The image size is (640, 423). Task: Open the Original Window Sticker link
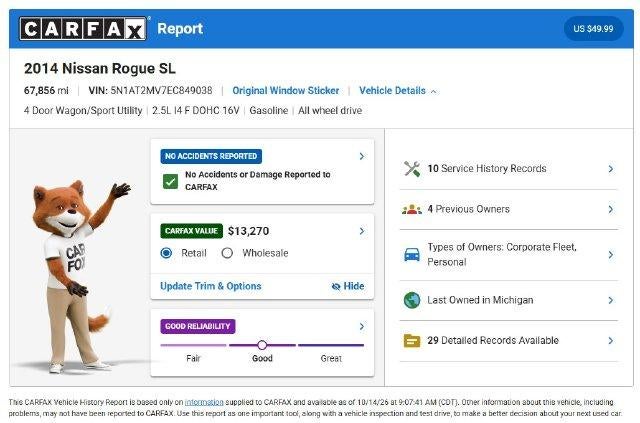(x=286, y=91)
